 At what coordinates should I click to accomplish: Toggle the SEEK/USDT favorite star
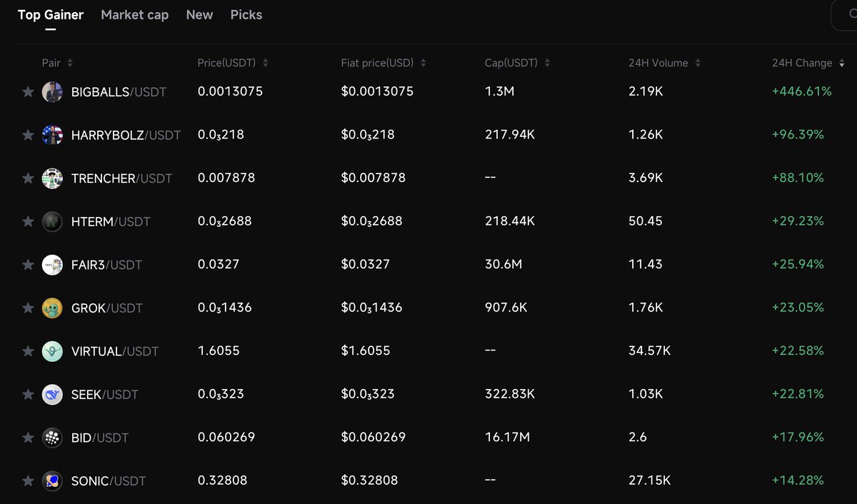pyautogui.click(x=28, y=394)
